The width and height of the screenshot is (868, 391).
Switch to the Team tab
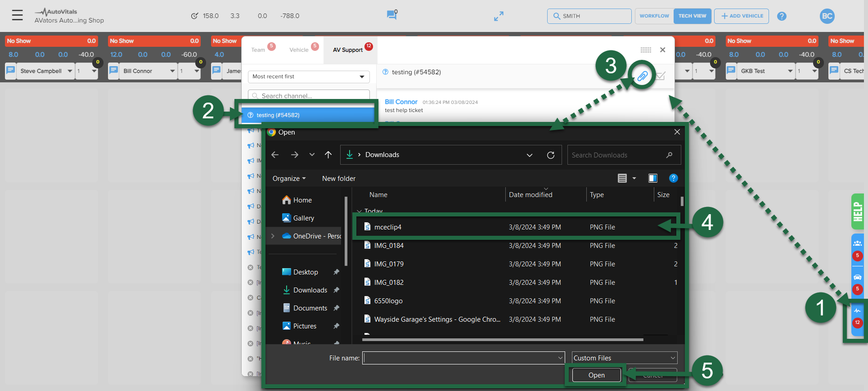point(258,50)
